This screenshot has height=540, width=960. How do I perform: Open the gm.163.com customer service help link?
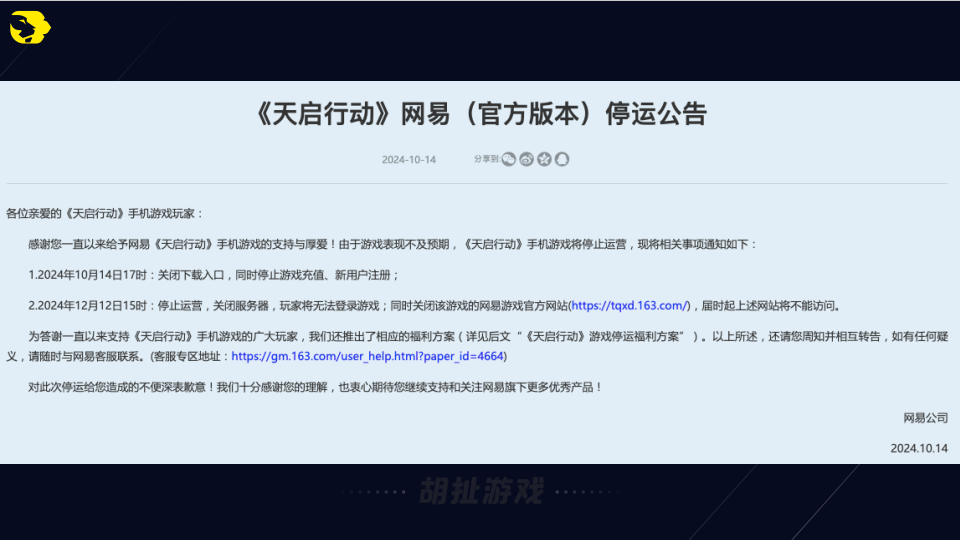coord(367,356)
